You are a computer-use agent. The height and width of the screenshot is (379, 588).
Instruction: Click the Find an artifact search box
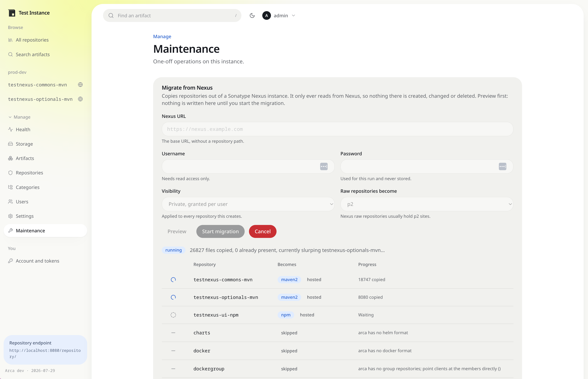click(x=172, y=15)
